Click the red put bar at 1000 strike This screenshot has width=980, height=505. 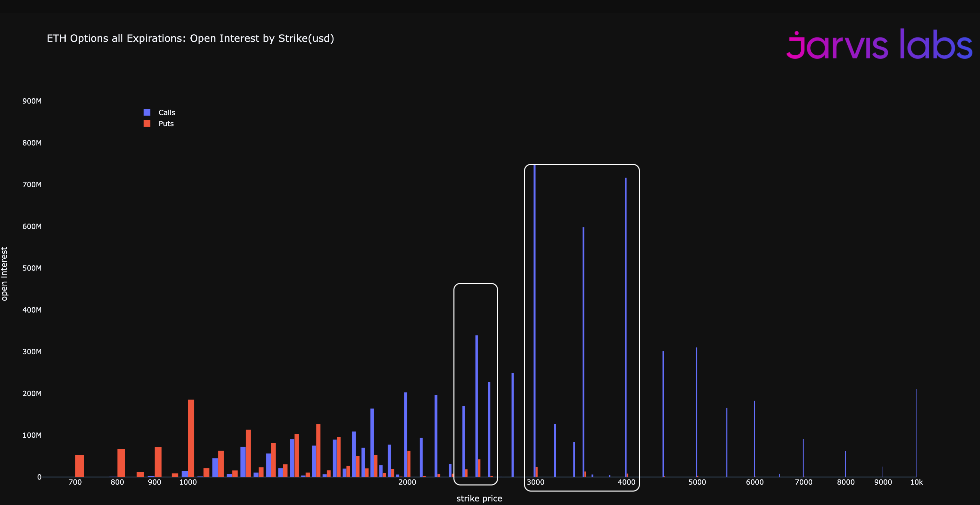click(191, 437)
